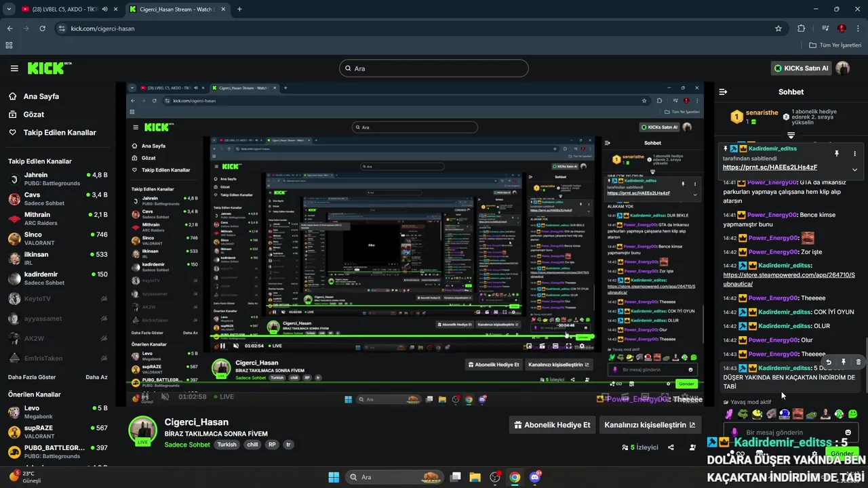
Task: Share the stream via share icon
Action: [671, 447]
